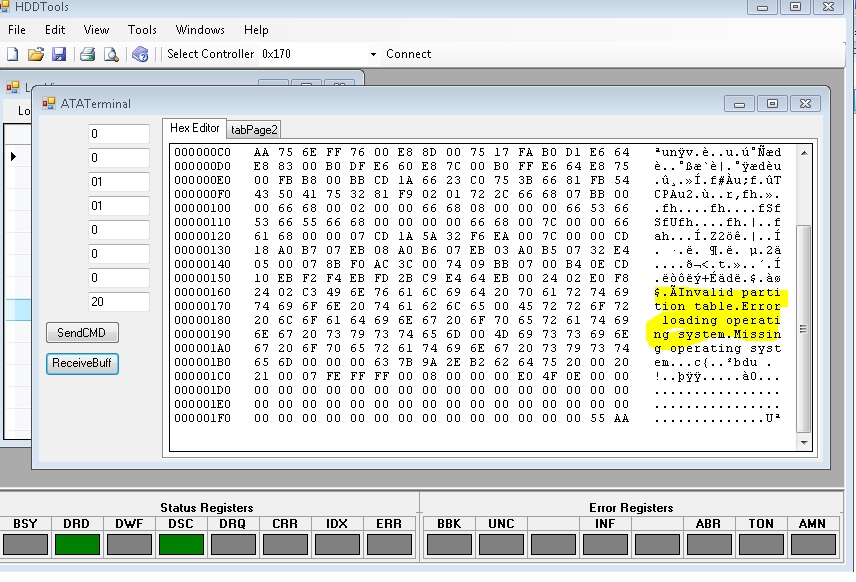
Task: Open the View menu
Action: click(x=96, y=30)
